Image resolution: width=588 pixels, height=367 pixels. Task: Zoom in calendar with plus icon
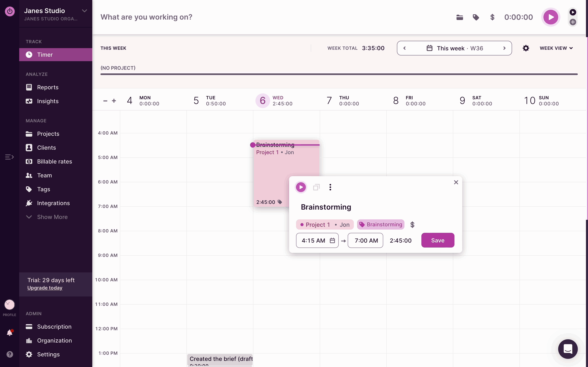114,101
